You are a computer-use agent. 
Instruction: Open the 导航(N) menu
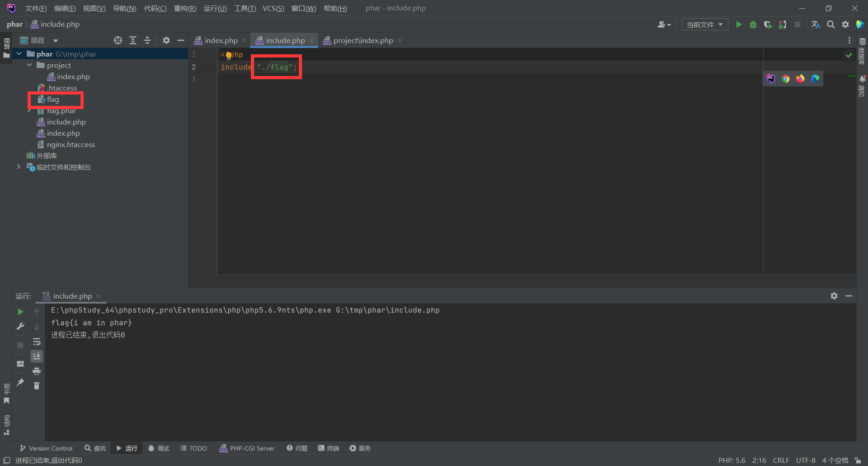(124, 8)
